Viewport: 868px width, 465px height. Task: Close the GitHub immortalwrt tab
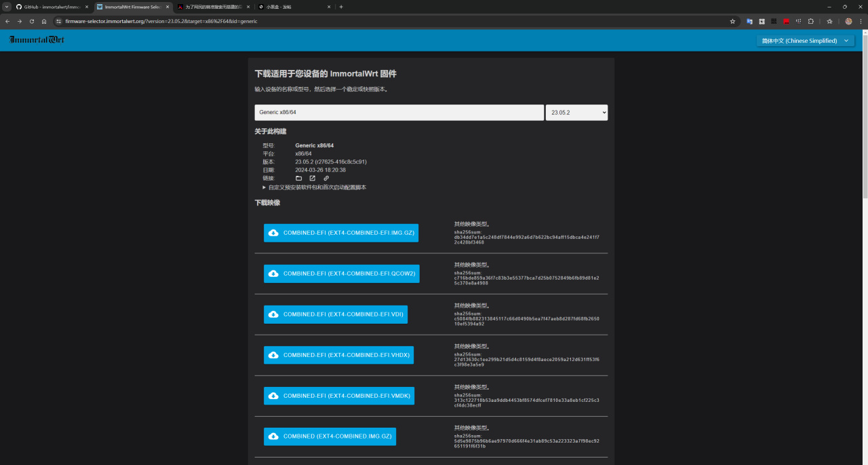point(87,7)
